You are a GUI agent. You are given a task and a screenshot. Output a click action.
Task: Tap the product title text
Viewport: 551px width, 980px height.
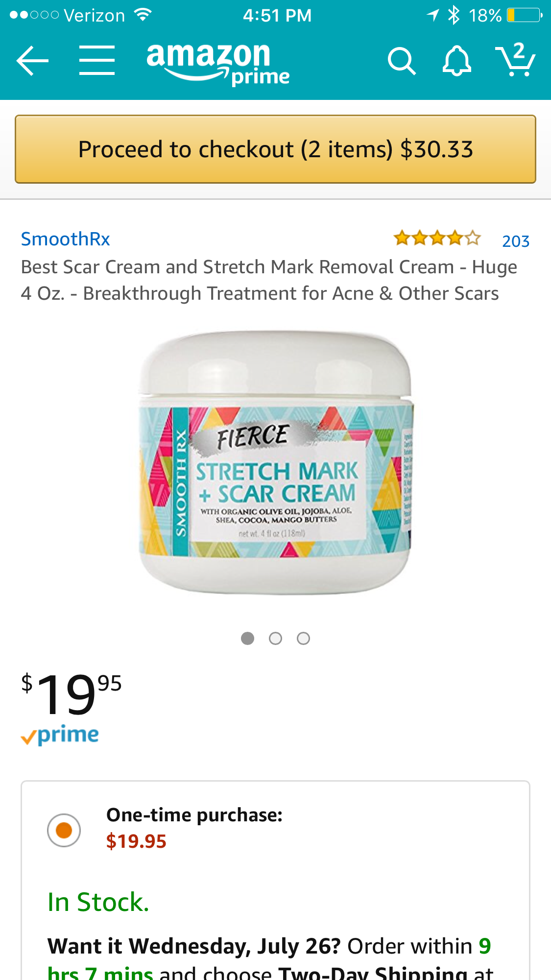269,280
